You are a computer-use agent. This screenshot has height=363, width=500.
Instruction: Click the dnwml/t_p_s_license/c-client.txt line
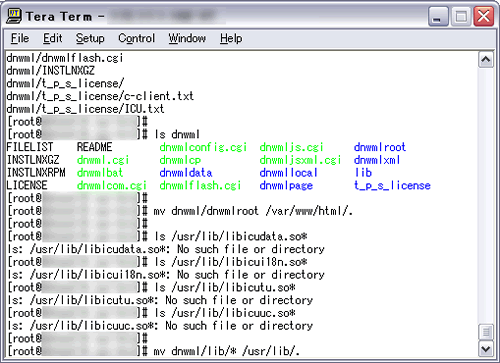(x=100, y=96)
